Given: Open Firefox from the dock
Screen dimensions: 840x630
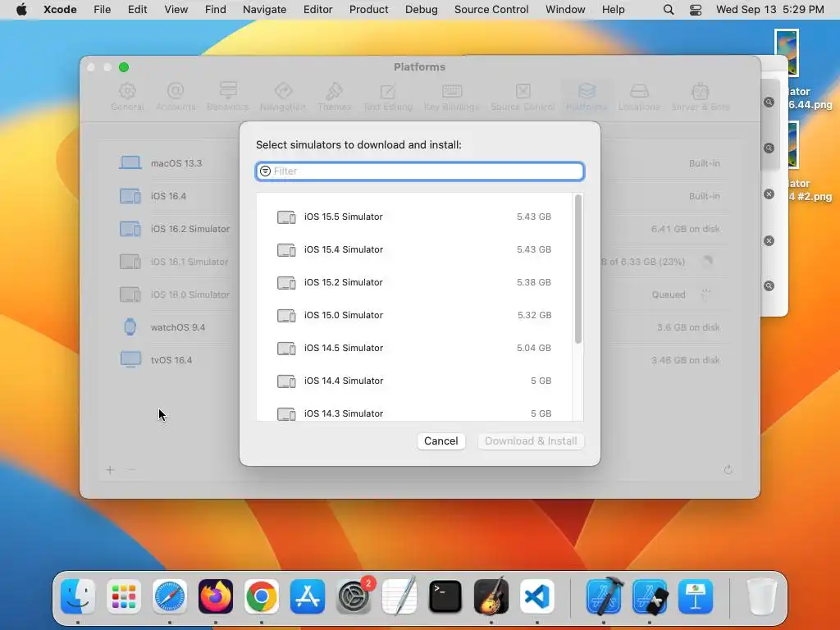Looking at the screenshot, I should 216,596.
